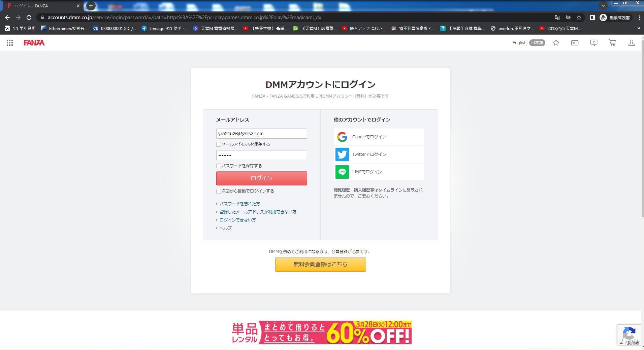The height and width of the screenshot is (350, 644).
Task: Expand the bookmarks overflow chevron
Action: click(639, 29)
